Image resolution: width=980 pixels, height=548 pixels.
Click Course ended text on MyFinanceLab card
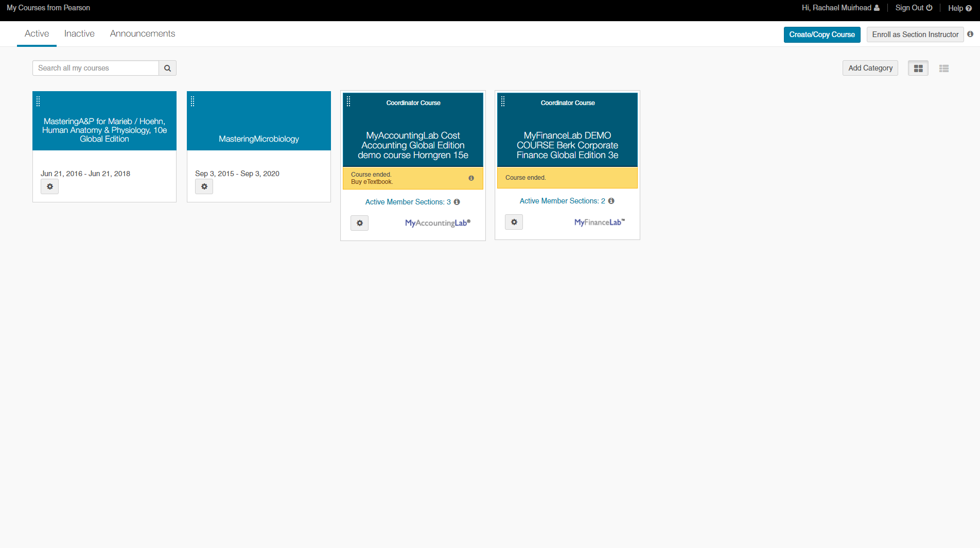pos(526,178)
